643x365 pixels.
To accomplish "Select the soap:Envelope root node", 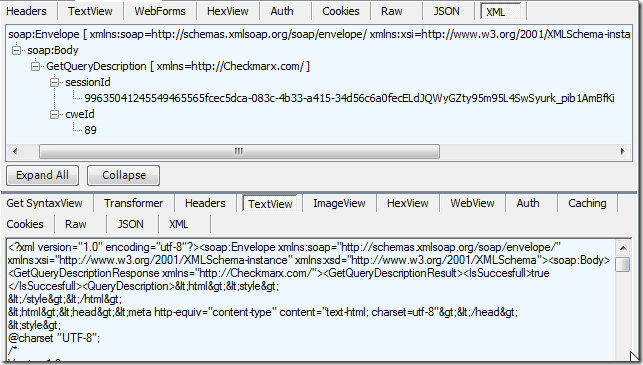I will (319, 34).
